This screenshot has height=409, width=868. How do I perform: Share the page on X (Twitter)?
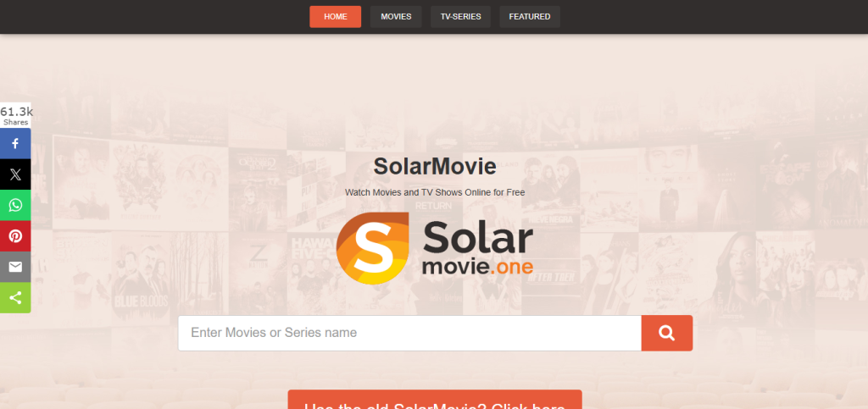15,174
